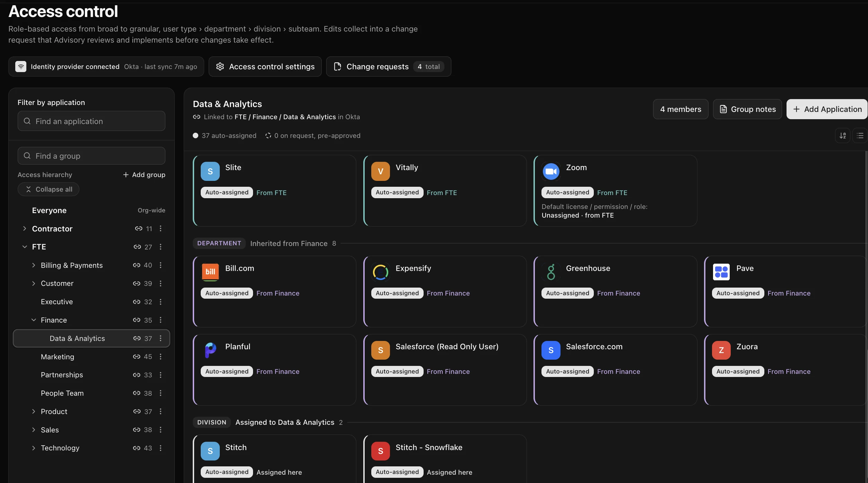This screenshot has width=868, height=483.
Task: Expand the Customer tree node
Action: [33, 283]
